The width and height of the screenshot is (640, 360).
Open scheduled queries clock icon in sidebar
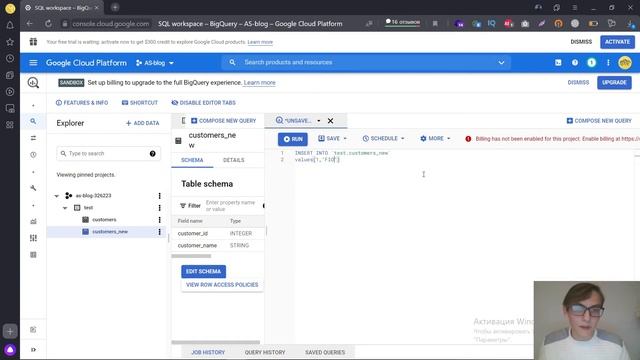[x=33, y=155]
